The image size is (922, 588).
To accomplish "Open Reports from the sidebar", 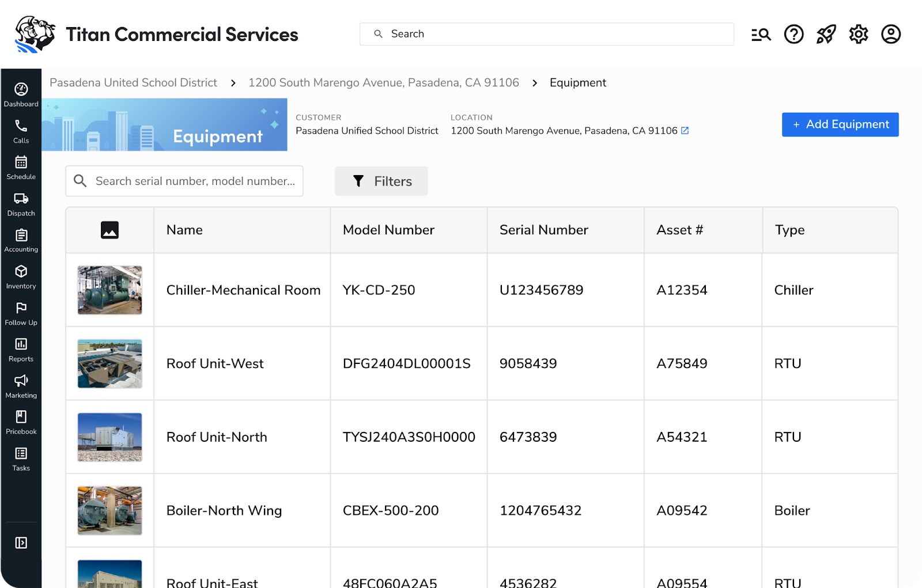I will tap(21, 350).
